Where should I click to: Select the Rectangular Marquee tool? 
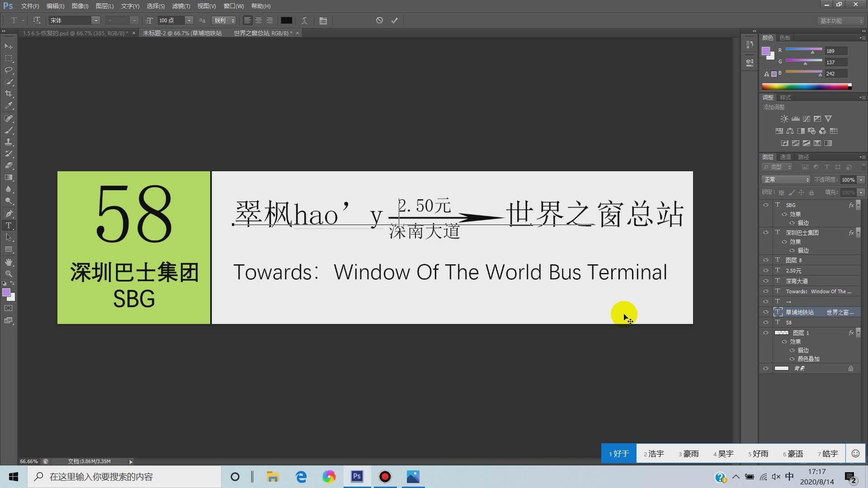[x=9, y=58]
